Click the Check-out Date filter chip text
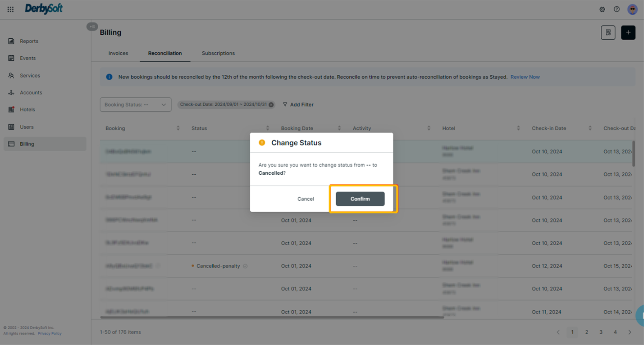The height and width of the screenshot is (345, 644). [x=223, y=105]
